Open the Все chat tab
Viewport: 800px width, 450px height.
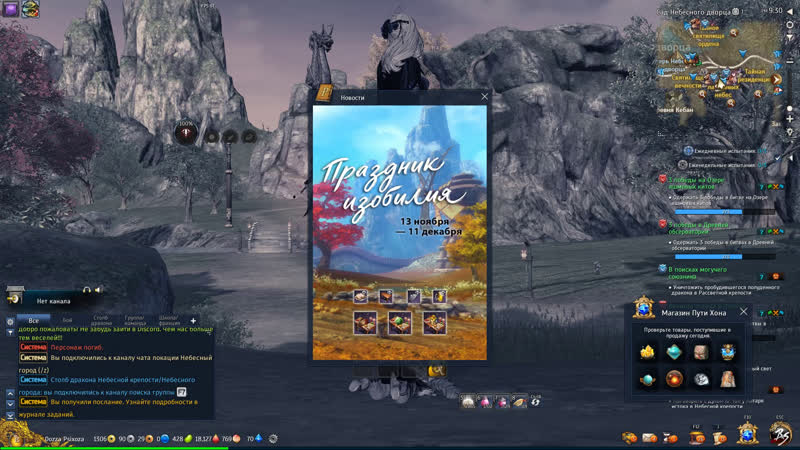pyautogui.click(x=34, y=320)
